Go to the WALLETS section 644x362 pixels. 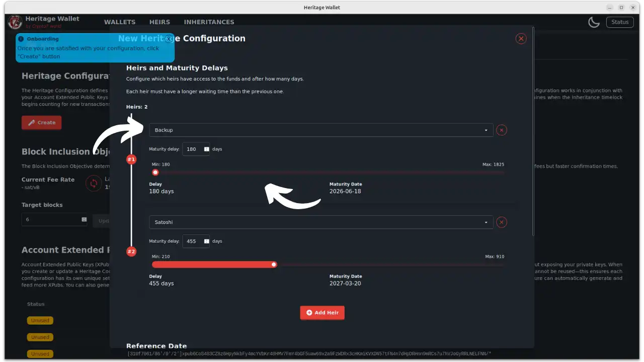[x=120, y=22]
